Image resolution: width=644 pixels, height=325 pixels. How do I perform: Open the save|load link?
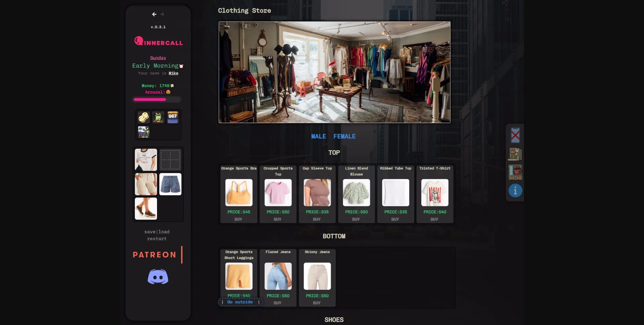[158, 231]
